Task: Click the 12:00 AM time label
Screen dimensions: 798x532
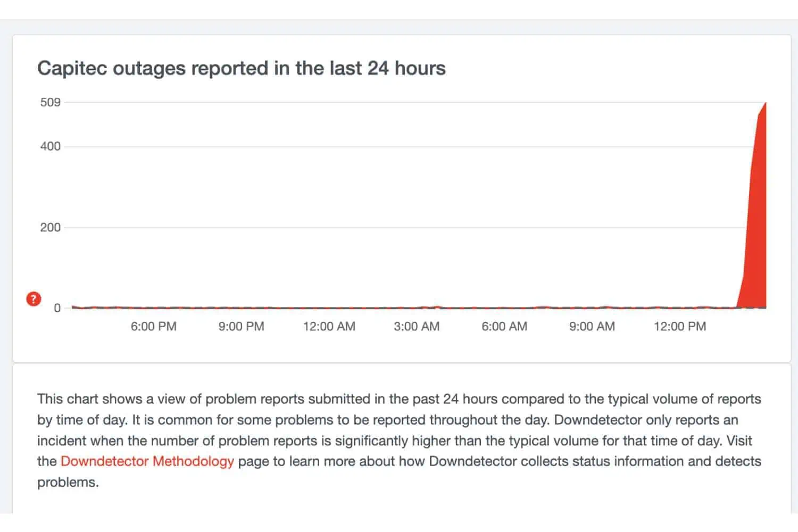Action: coord(329,327)
